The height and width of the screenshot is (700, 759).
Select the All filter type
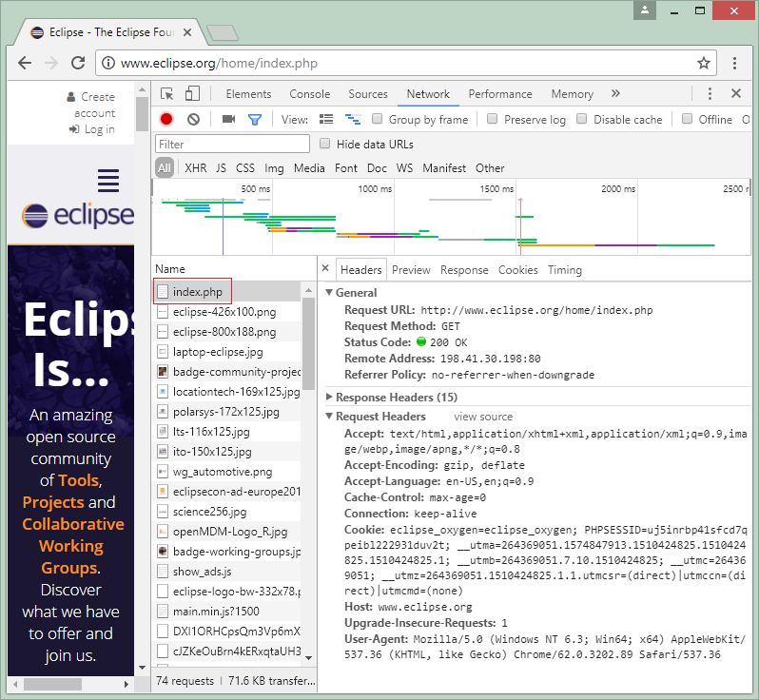tap(165, 168)
